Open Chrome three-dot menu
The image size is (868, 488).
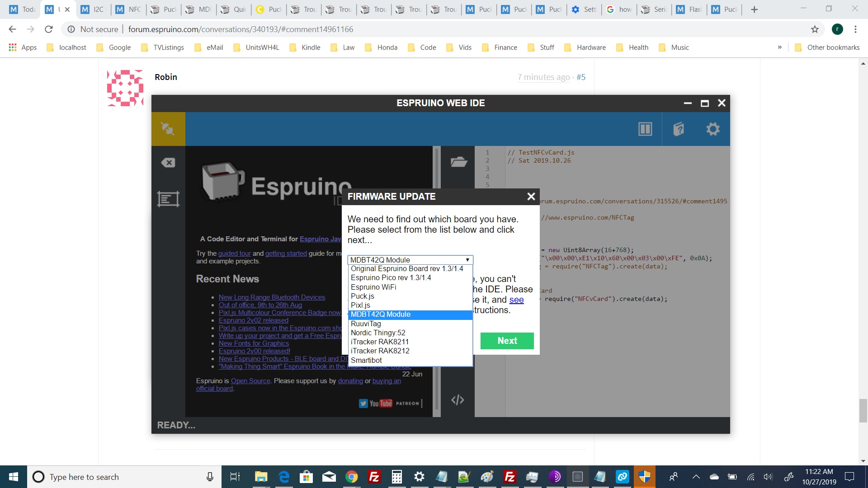tap(855, 29)
